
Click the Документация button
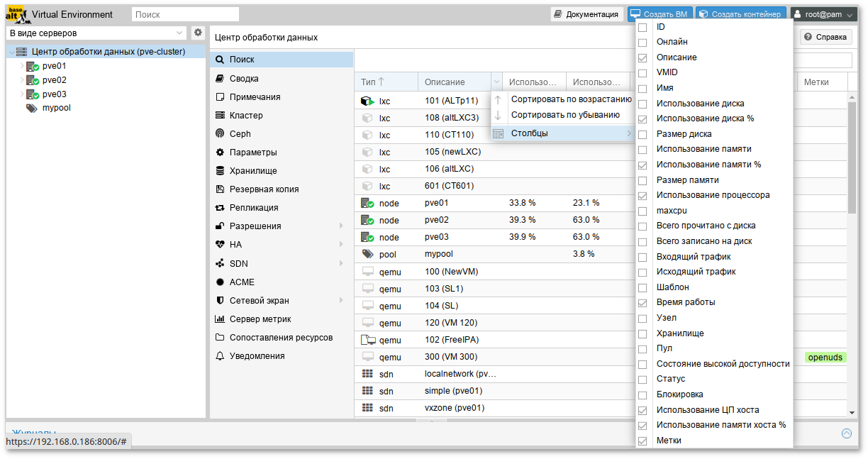[x=586, y=14]
